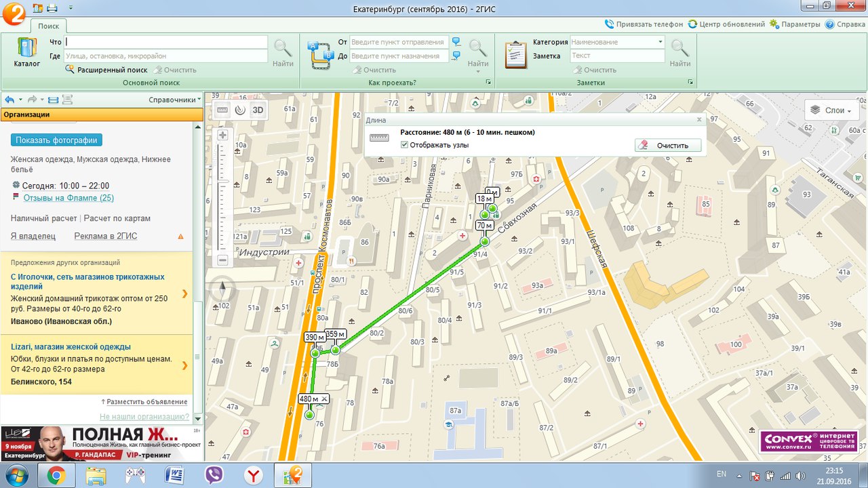Open the Заметки clipboard icon
The height and width of the screenshot is (488, 868).
(516, 54)
